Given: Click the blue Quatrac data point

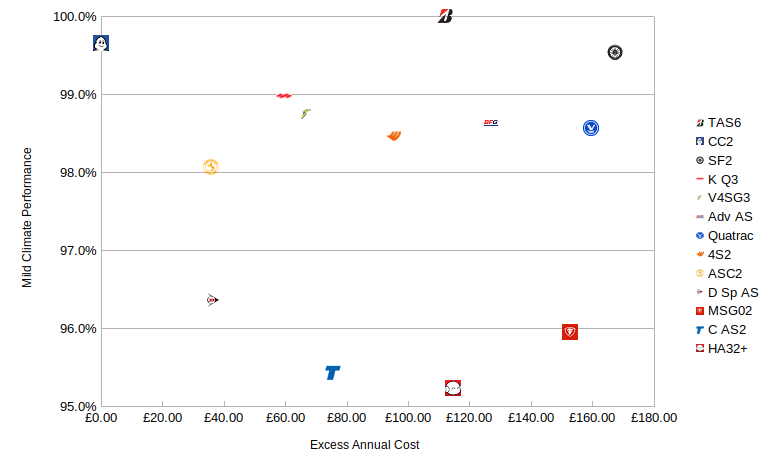Looking at the screenshot, I should pyautogui.click(x=591, y=128).
